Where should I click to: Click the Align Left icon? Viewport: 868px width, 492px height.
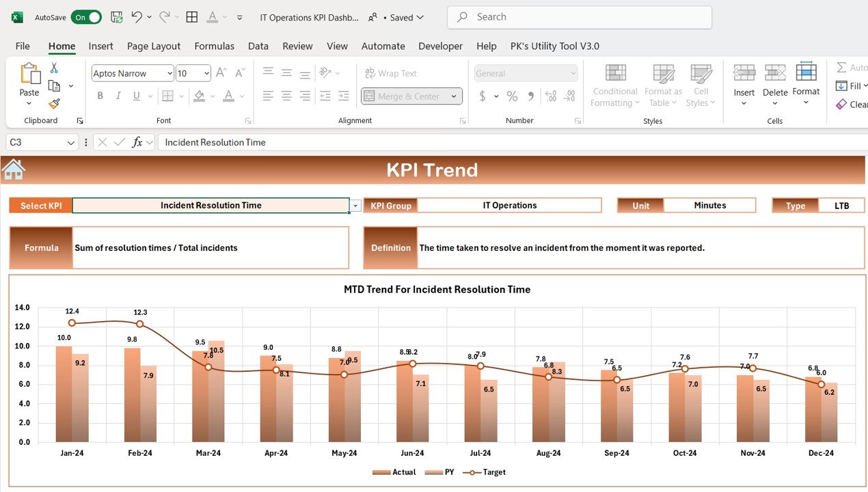(269, 96)
